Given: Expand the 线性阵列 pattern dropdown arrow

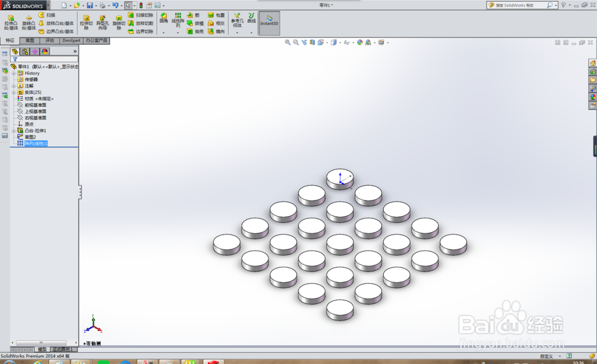Looking at the screenshot, I should point(178,33).
